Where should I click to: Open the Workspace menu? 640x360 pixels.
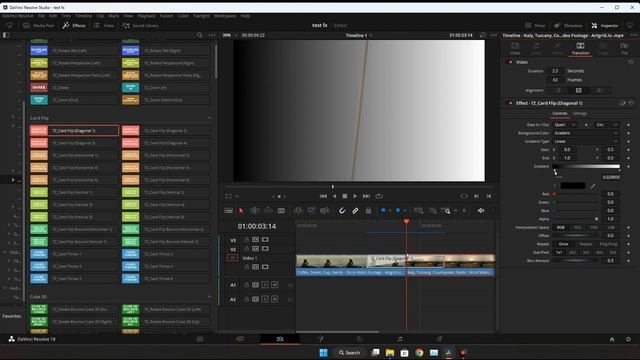(225, 16)
